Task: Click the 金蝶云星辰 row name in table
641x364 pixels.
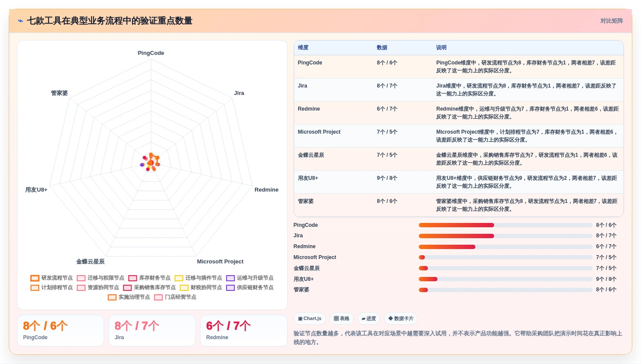Action: [x=311, y=155]
